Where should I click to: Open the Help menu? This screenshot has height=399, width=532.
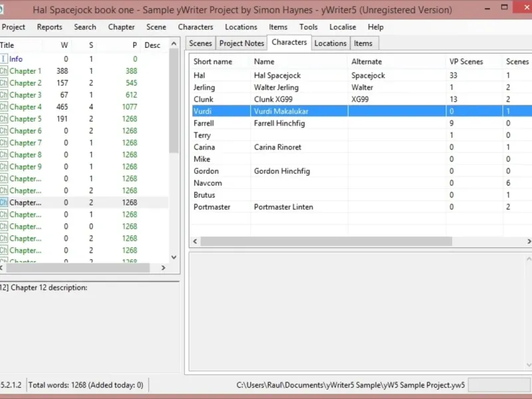click(376, 27)
